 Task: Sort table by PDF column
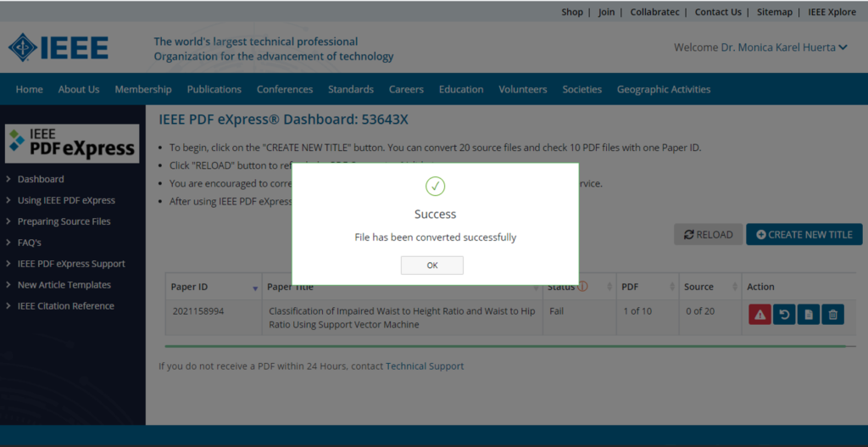point(648,287)
